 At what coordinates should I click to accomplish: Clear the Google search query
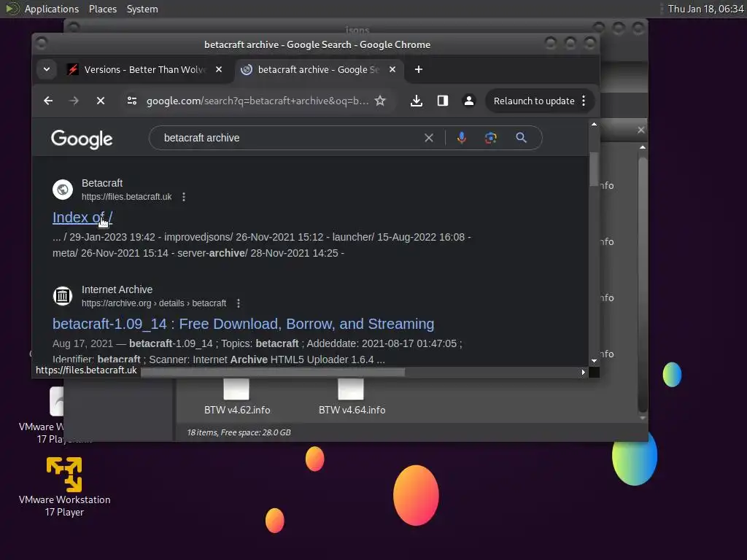(x=429, y=138)
